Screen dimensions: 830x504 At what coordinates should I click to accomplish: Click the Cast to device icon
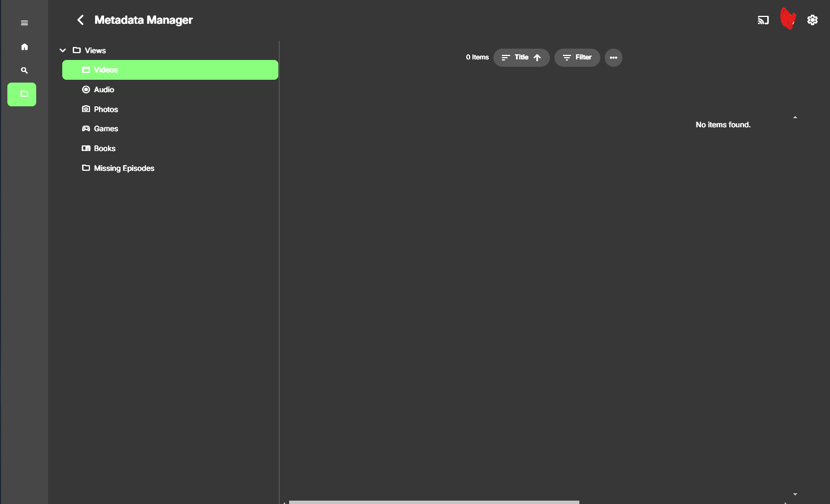tap(763, 19)
